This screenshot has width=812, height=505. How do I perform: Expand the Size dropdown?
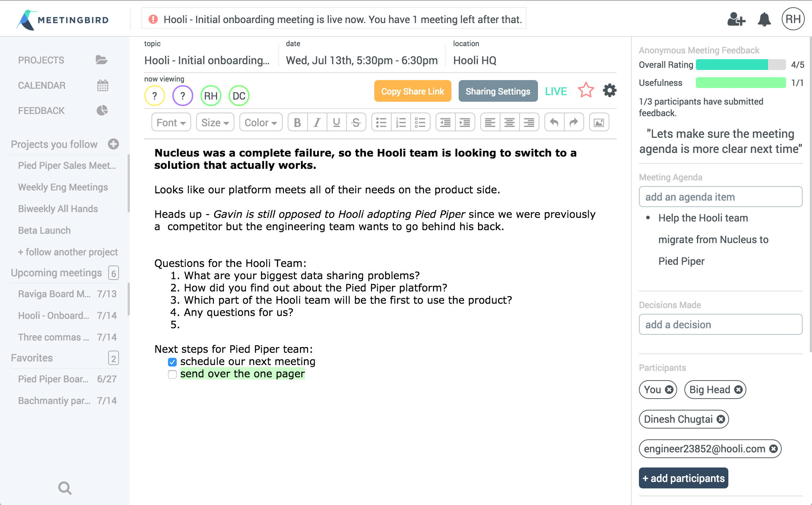point(215,123)
